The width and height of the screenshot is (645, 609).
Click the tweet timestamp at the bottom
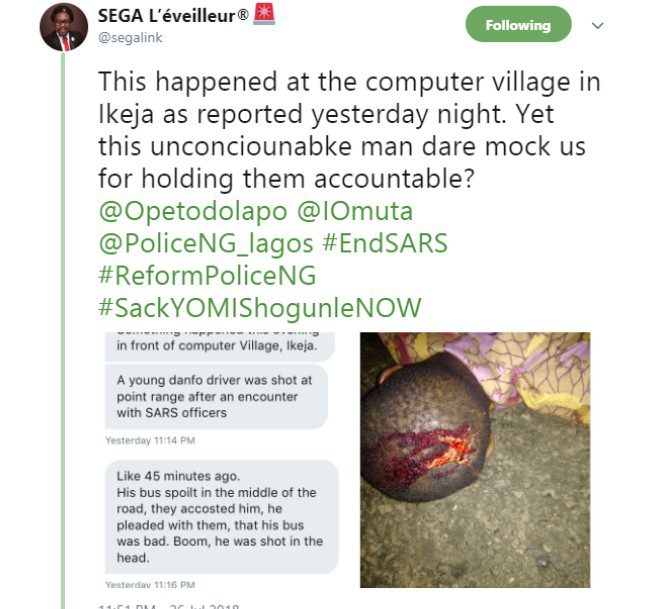coord(169,606)
